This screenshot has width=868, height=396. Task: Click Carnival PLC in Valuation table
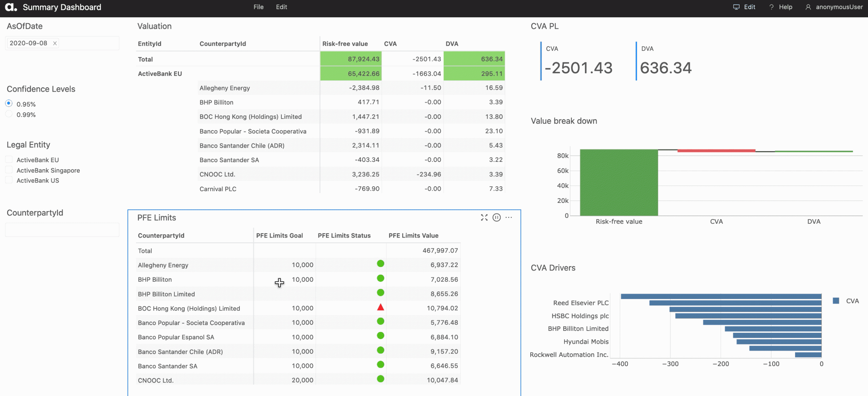point(218,189)
